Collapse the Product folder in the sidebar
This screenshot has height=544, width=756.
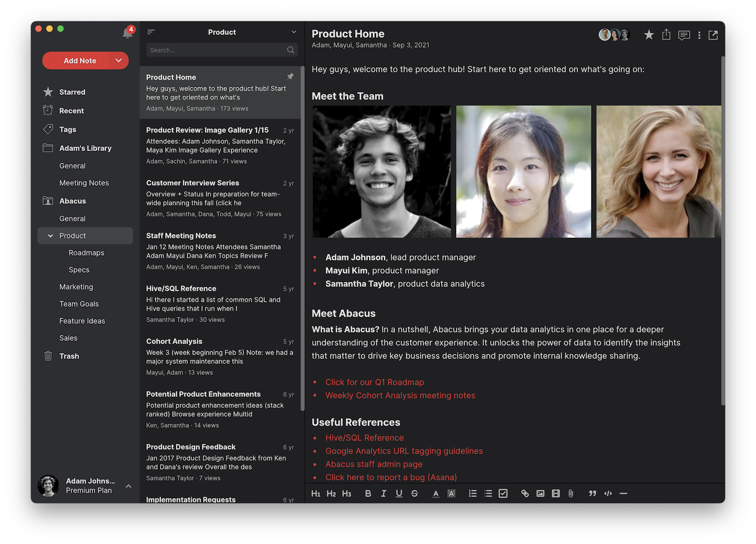tap(51, 235)
